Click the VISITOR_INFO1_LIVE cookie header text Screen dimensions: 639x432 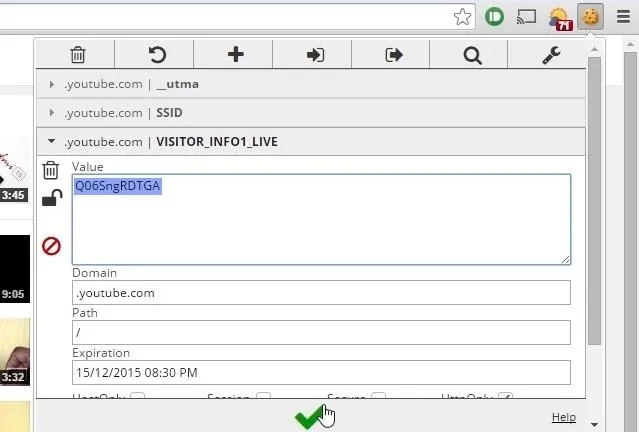pyautogui.click(x=217, y=142)
